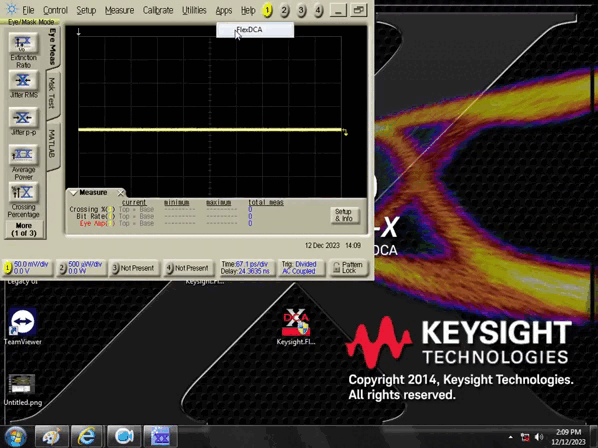
Task: Open the Utilities menu
Action: point(194,10)
